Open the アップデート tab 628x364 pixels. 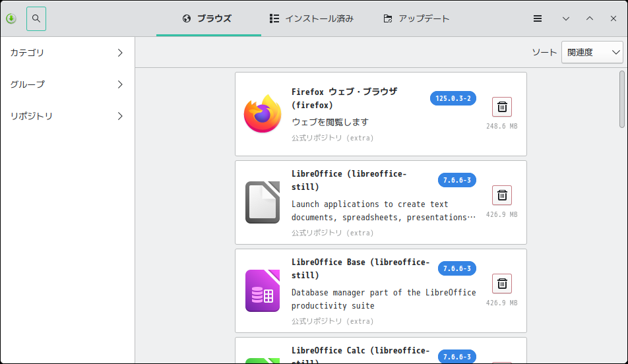pyautogui.click(x=416, y=18)
